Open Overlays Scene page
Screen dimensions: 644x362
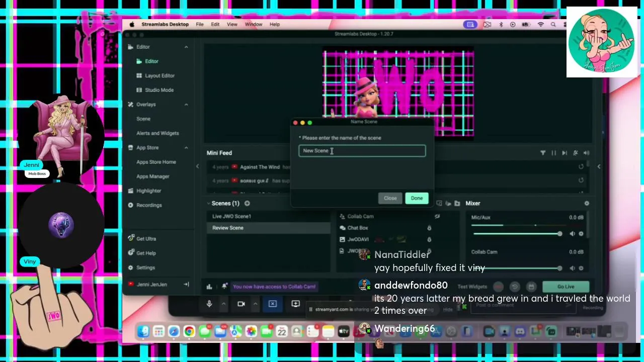pyautogui.click(x=143, y=119)
